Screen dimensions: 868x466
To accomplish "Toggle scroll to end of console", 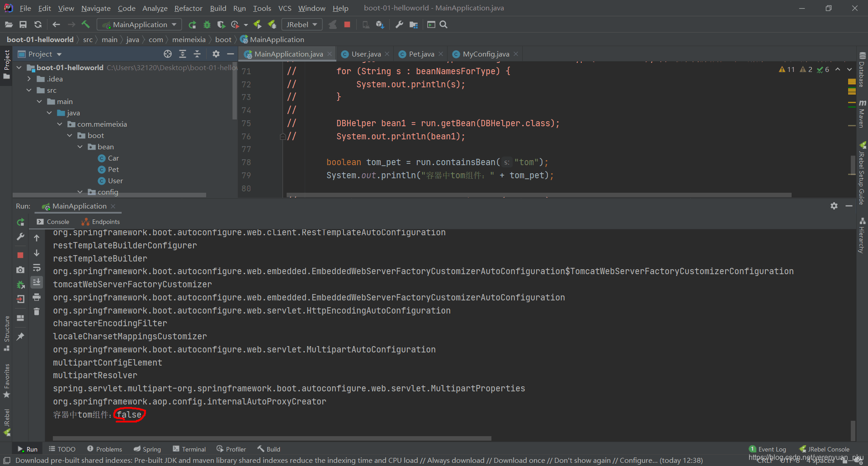I will 37,282.
